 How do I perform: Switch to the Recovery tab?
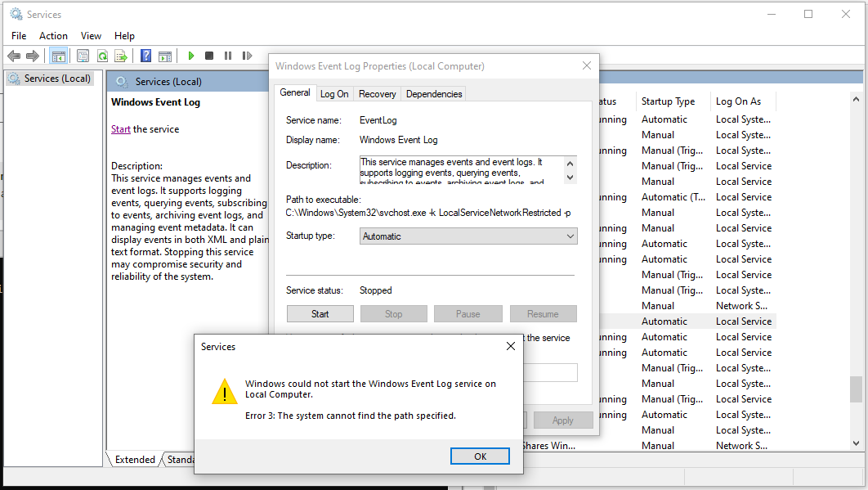point(377,94)
